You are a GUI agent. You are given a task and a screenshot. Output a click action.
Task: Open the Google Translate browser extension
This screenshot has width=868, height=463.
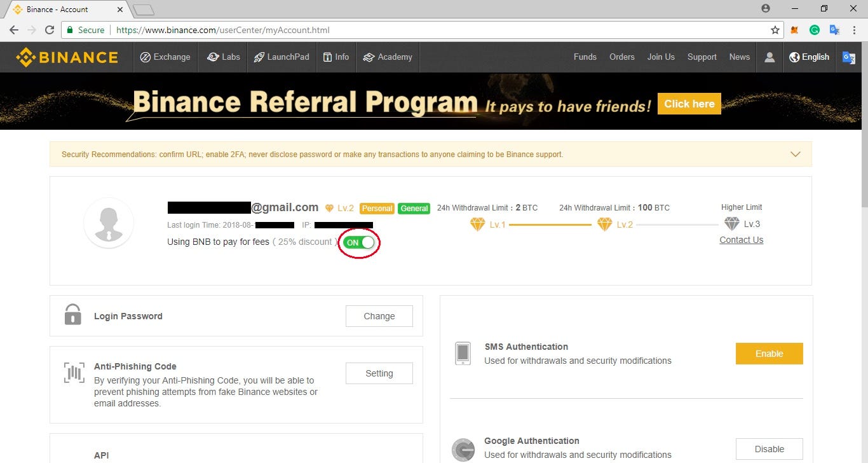pos(835,30)
